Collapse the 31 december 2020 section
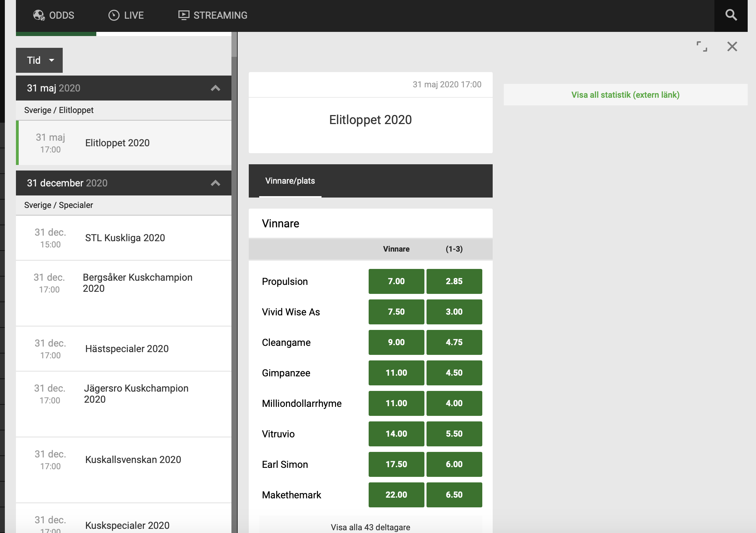 click(x=216, y=183)
